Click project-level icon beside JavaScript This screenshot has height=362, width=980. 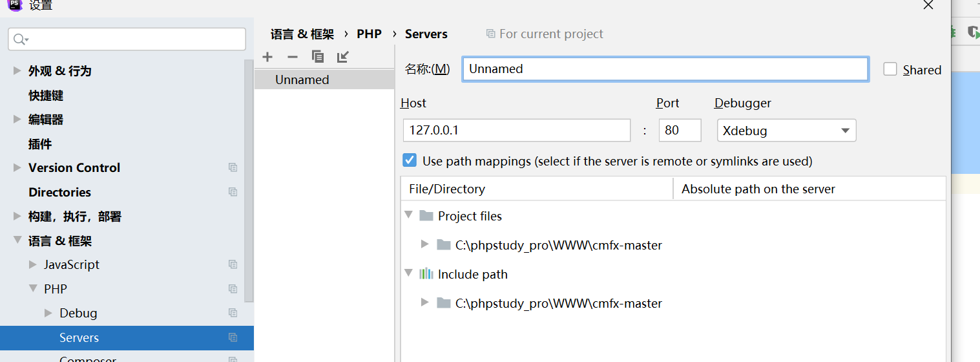233,264
